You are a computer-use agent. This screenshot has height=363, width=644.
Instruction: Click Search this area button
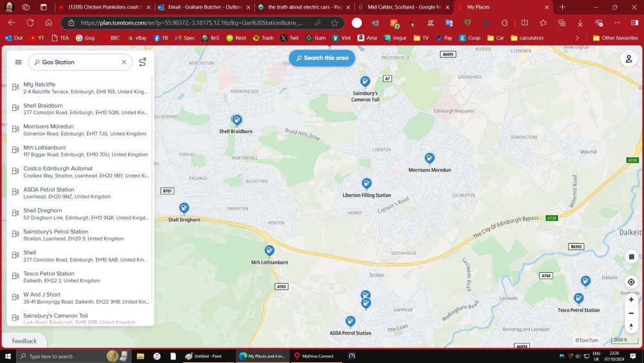click(x=322, y=58)
